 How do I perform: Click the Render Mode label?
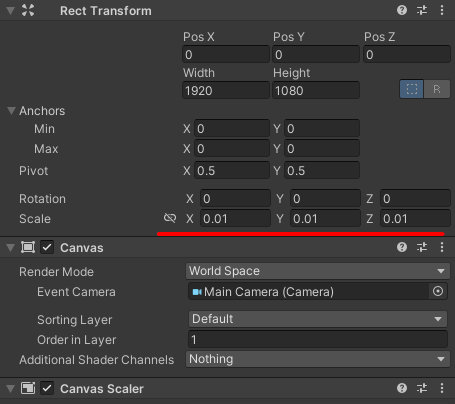(56, 272)
